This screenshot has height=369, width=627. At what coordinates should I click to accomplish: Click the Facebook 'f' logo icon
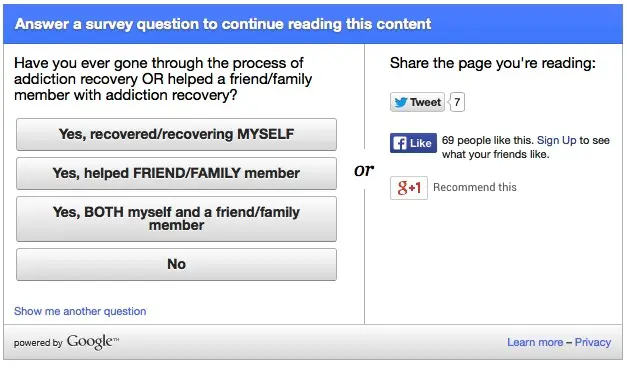[399, 143]
